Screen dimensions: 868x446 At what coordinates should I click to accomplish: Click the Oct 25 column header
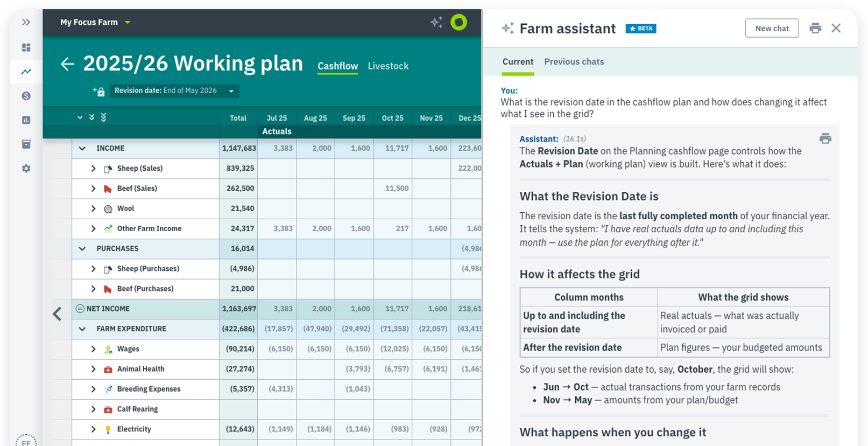click(392, 118)
